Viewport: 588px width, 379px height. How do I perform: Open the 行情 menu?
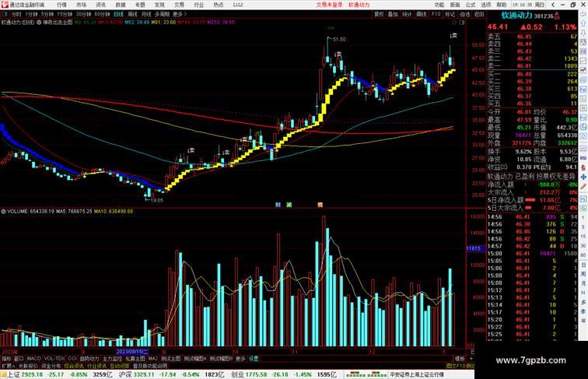pyautogui.click(x=61, y=5)
